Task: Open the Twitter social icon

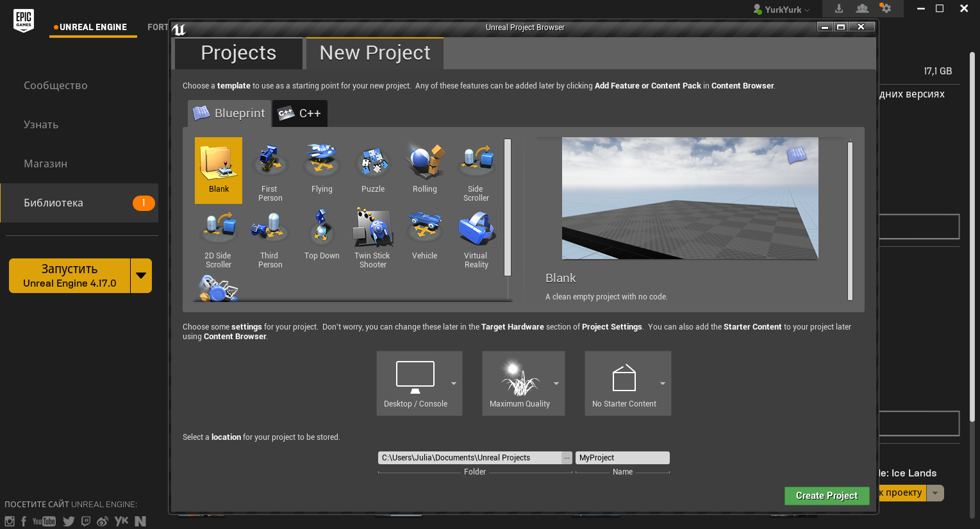Action: click(69, 521)
